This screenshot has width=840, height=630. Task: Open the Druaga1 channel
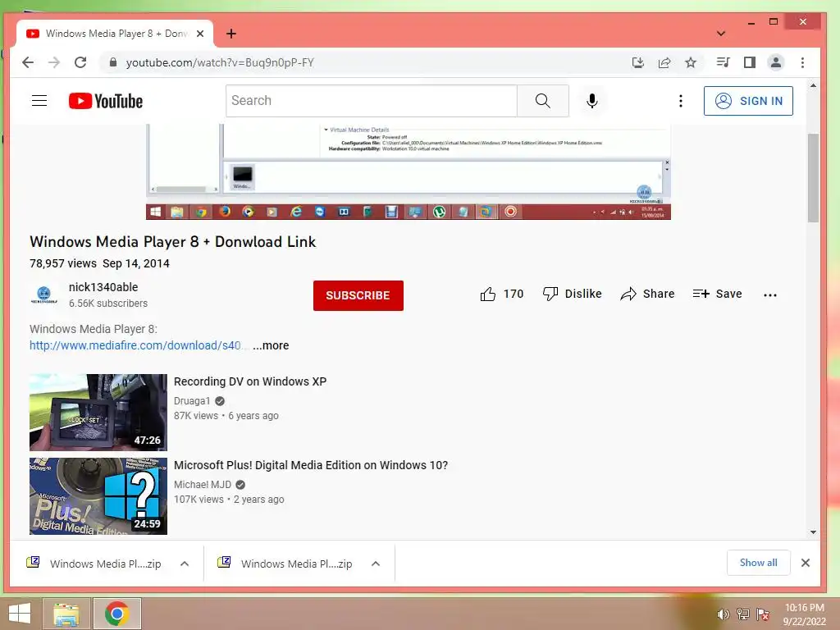coord(192,400)
